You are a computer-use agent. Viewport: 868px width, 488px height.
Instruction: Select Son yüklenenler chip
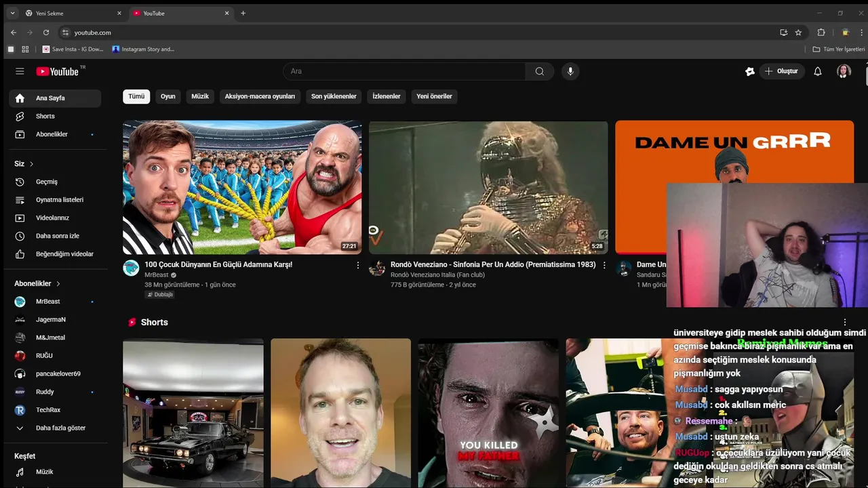[x=334, y=96]
